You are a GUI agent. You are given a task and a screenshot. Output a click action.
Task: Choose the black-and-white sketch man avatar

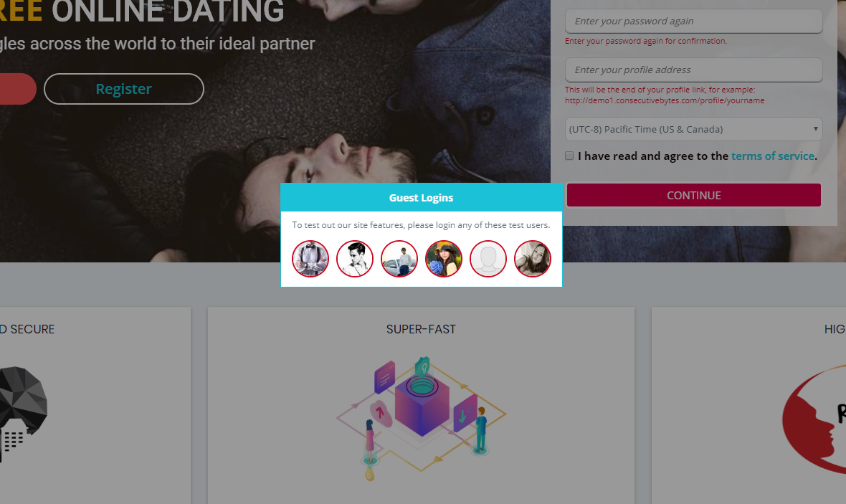[355, 259]
